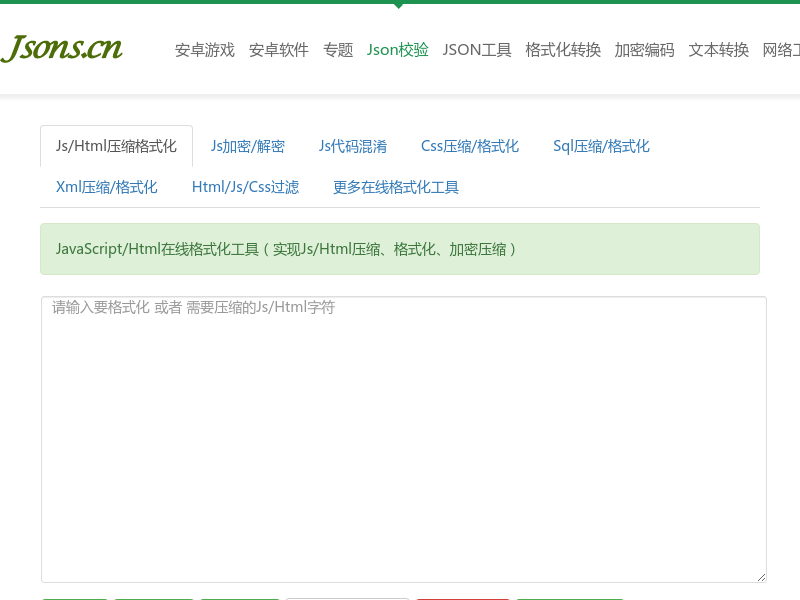800x600 pixels.
Task: Switch to the Js/Html压缩格式化 tab
Action: pos(116,146)
